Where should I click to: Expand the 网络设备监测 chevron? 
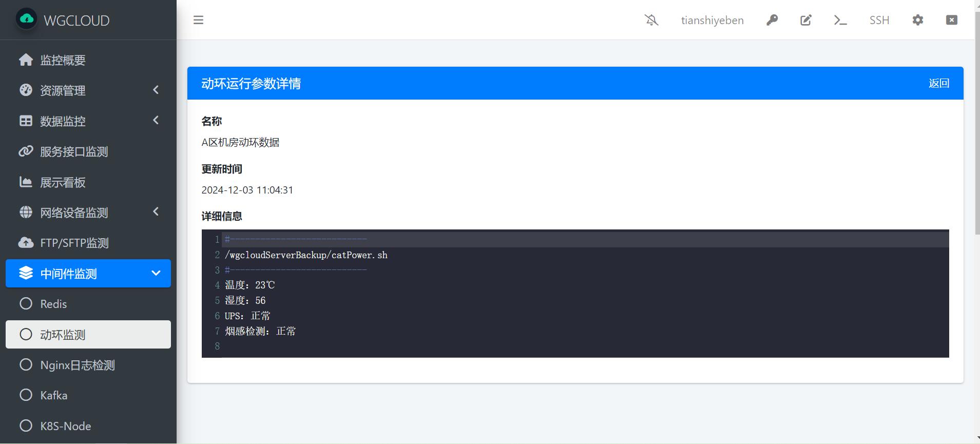coord(156,211)
